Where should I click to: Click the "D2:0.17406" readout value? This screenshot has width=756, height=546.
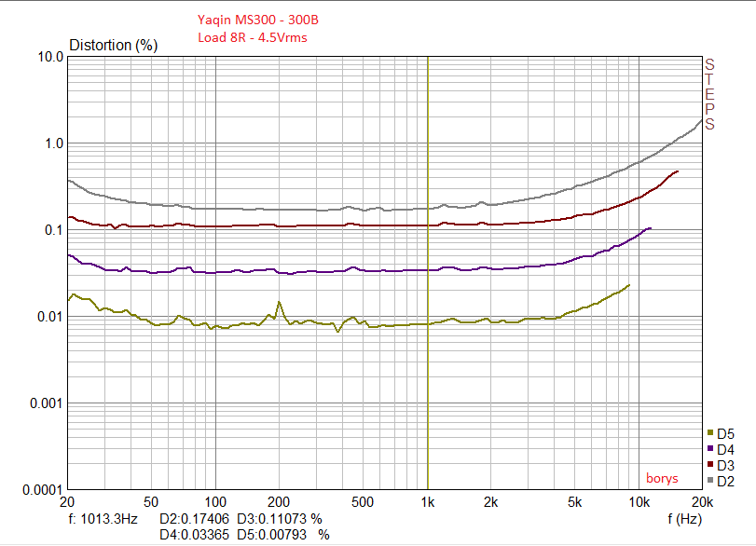click(194, 519)
